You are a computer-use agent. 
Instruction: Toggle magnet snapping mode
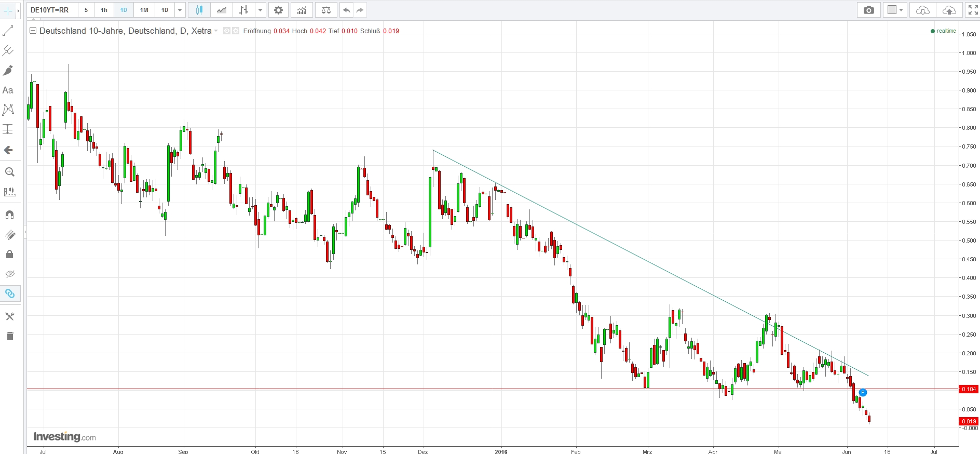click(9, 215)
